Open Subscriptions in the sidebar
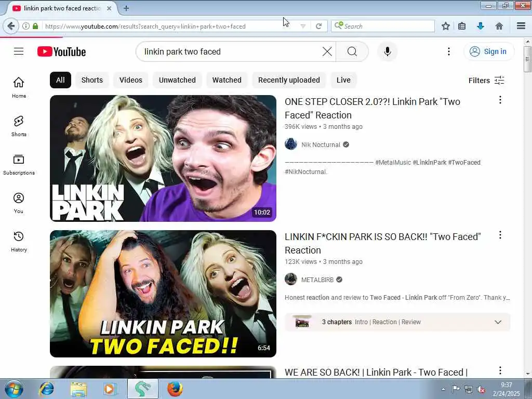The height and width of the screenshot is (399, 532). coord(19,165)
